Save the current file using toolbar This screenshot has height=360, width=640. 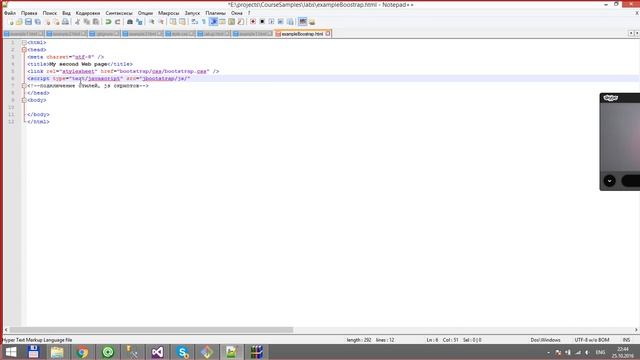click(28, 22)
